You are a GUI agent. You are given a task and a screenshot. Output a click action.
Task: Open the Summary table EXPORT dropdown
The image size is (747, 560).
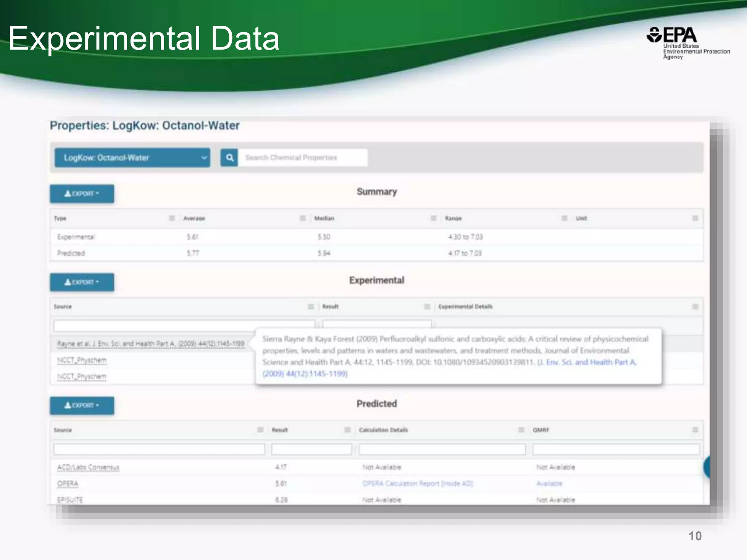pyautogui.click(x=82, y=194)
